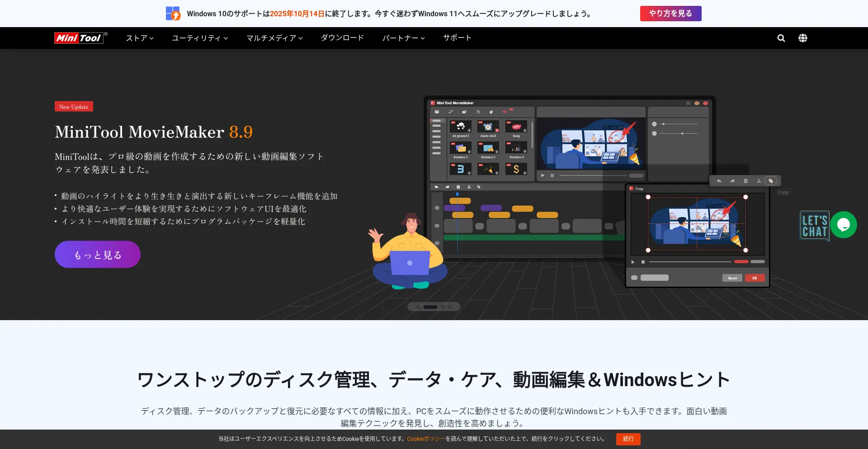Screen dimensions: 868x449
Task: Open the green chat bubble icon
Action: [x=844, y=225]
